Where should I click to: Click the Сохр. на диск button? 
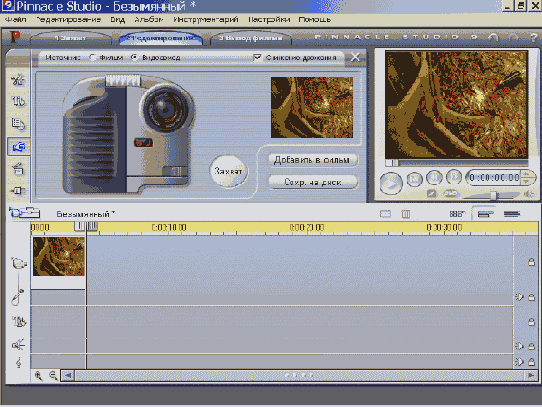coord(312,182)
